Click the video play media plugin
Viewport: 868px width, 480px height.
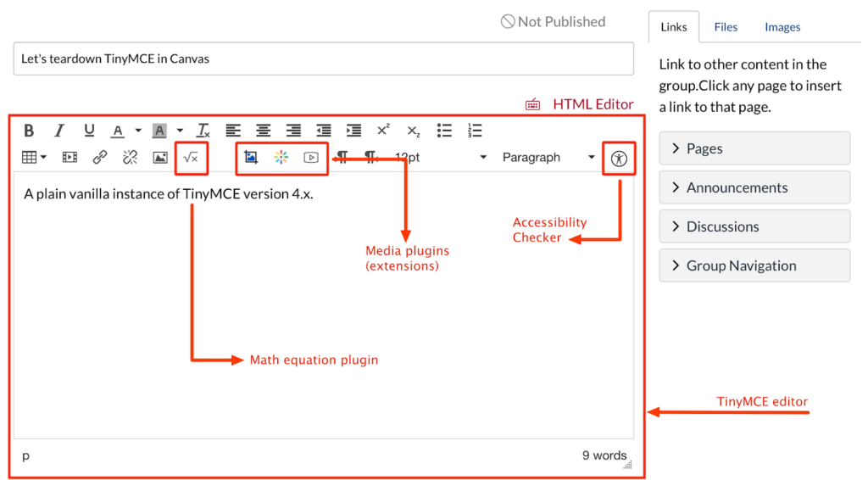tap(311, 157)
